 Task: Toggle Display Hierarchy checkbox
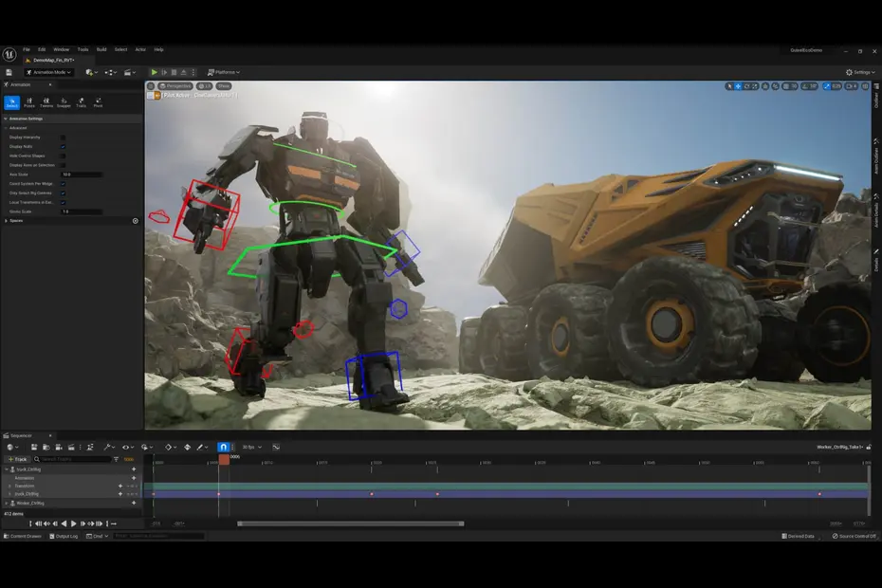pos(63,138)
